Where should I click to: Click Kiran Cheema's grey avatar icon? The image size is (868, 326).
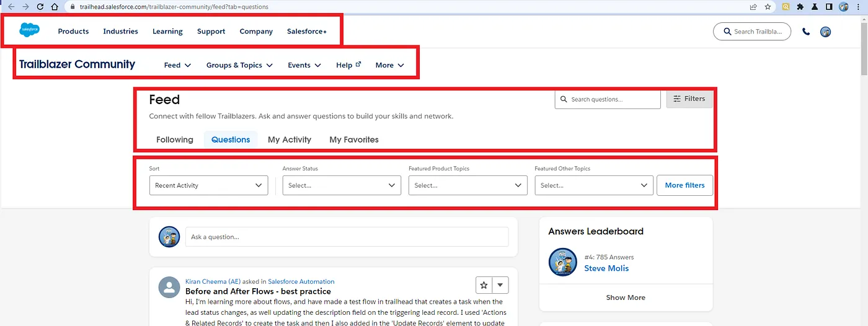point(169,287)
